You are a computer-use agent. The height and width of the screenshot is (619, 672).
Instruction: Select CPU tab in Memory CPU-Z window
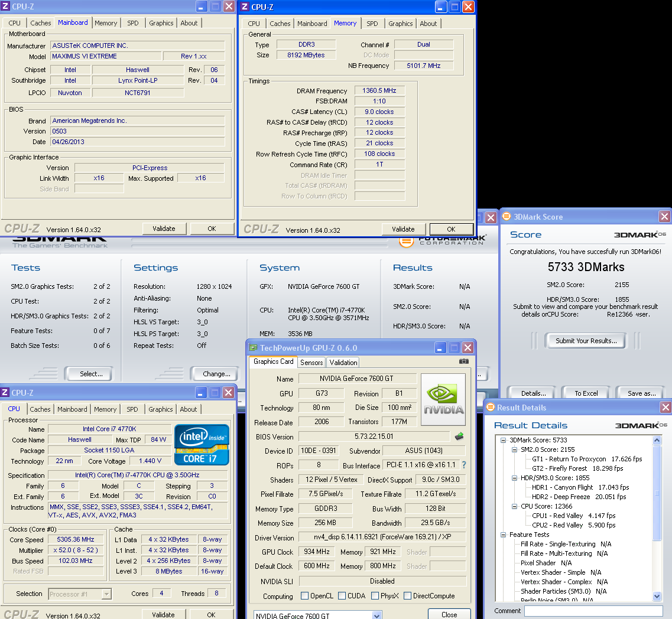click(x=254, y=24)
